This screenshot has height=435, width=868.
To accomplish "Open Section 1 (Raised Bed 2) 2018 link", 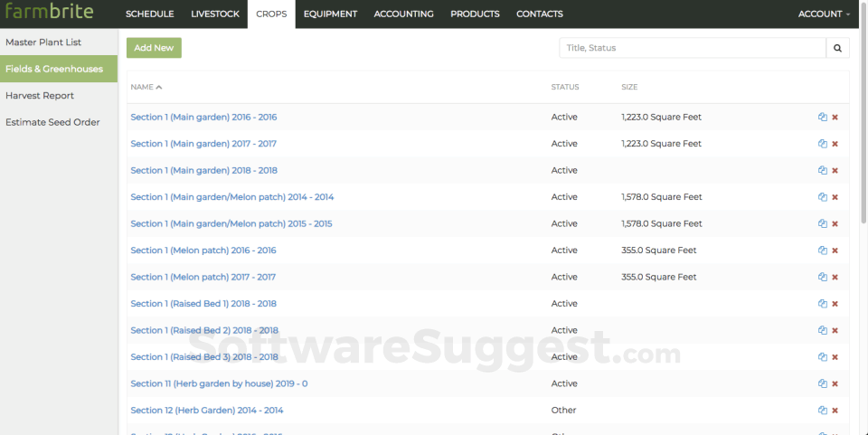I will coord(204,330).
